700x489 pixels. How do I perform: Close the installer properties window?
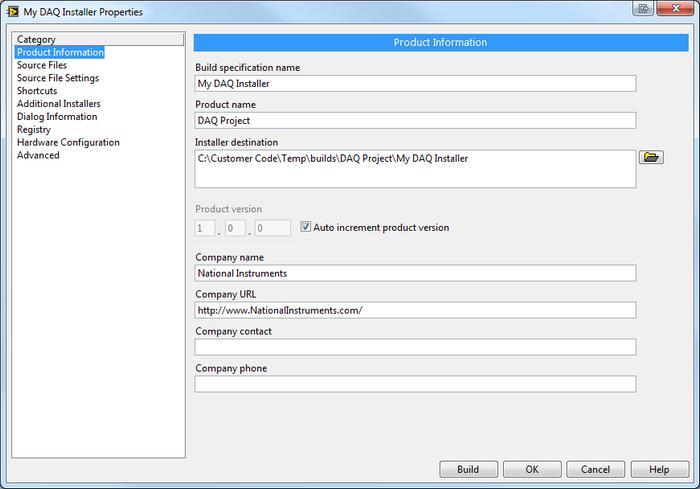pos(675,8)
